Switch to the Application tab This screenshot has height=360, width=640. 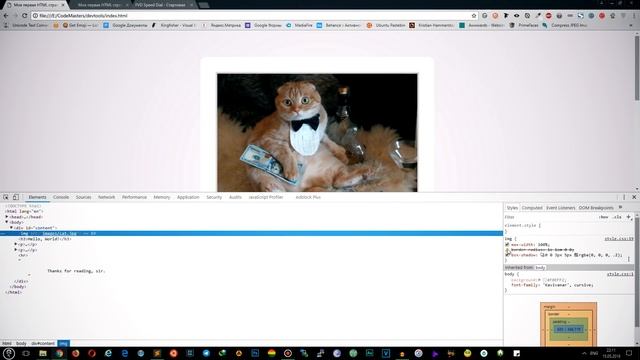[x=188, y=197]
